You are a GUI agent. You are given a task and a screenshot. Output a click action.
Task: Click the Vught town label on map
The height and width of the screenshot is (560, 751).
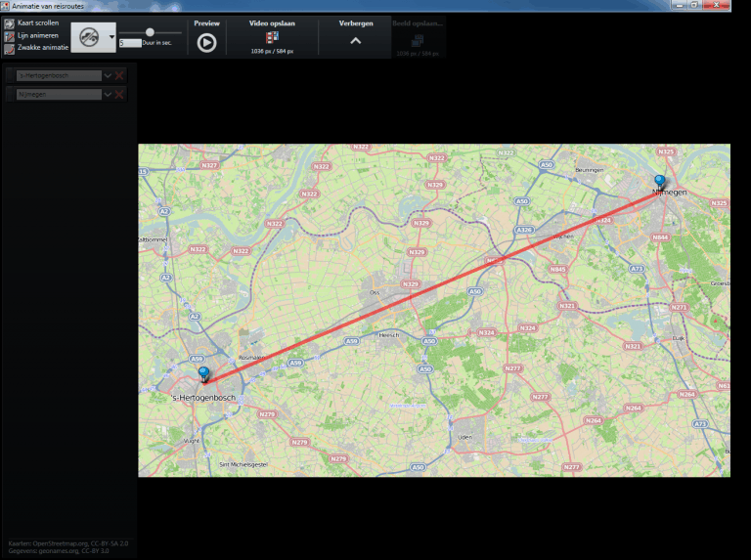191,441
